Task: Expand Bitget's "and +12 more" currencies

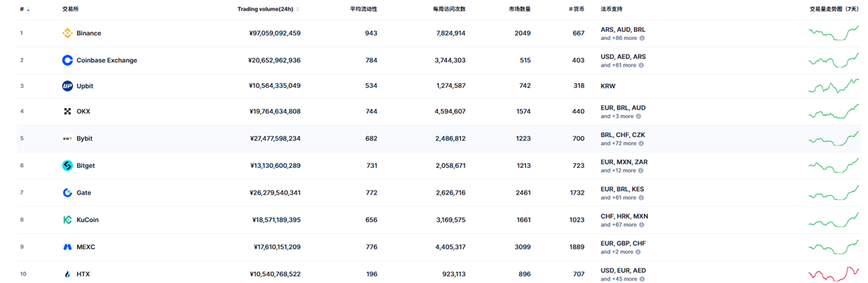Action: click(x=618, y=170)
